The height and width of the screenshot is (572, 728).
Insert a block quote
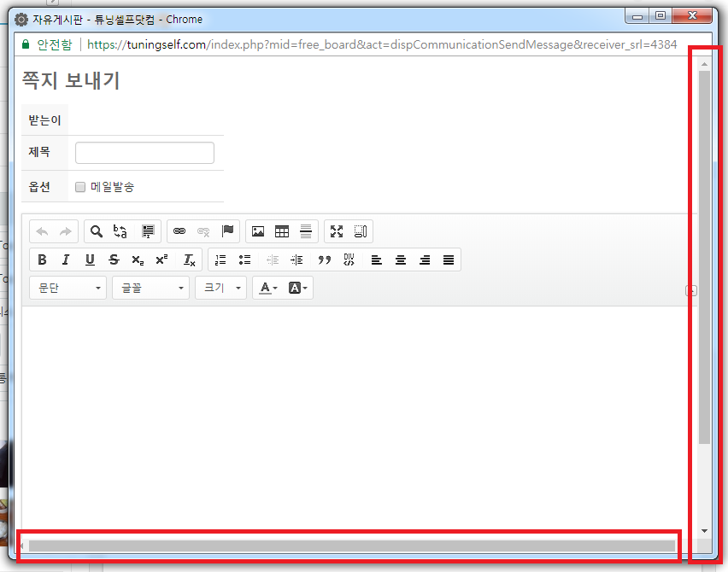[324, 260]
